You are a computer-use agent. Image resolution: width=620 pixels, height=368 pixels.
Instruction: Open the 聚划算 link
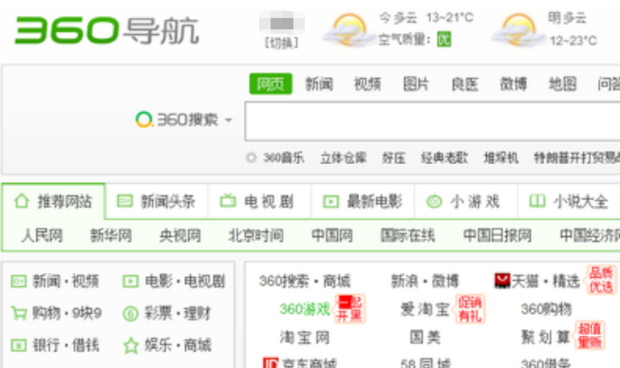tap(546, 338)
